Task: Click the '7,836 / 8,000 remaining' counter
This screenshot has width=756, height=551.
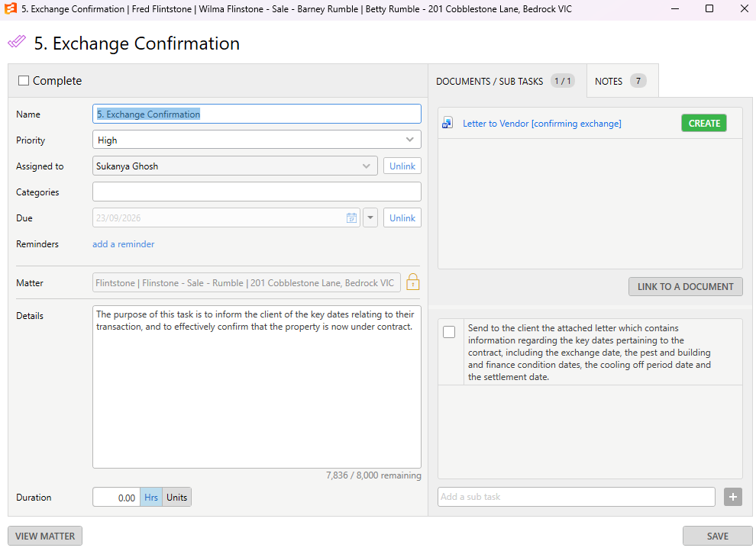Action: point(373,475)
